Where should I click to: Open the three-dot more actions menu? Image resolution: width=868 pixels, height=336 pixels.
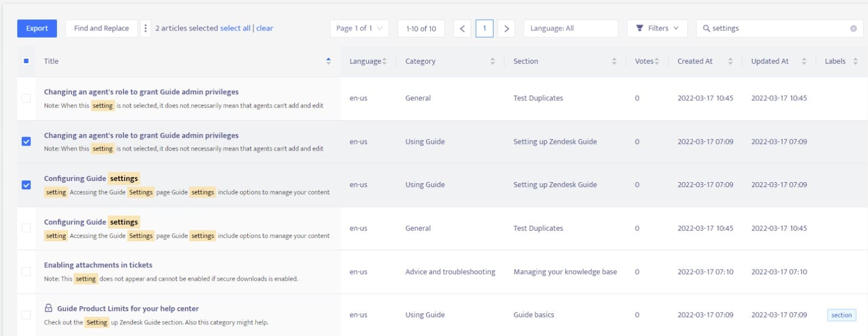(145, 28)
